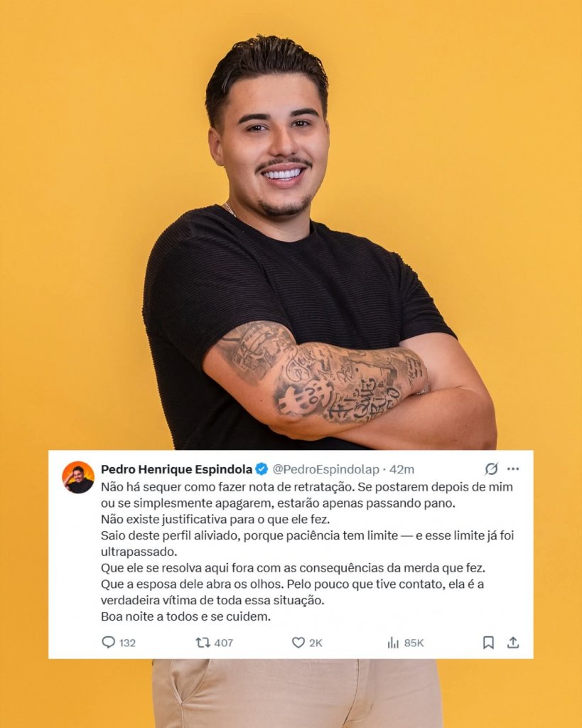
Task: Click the 132 replies count
Action: tap(127, 643)
